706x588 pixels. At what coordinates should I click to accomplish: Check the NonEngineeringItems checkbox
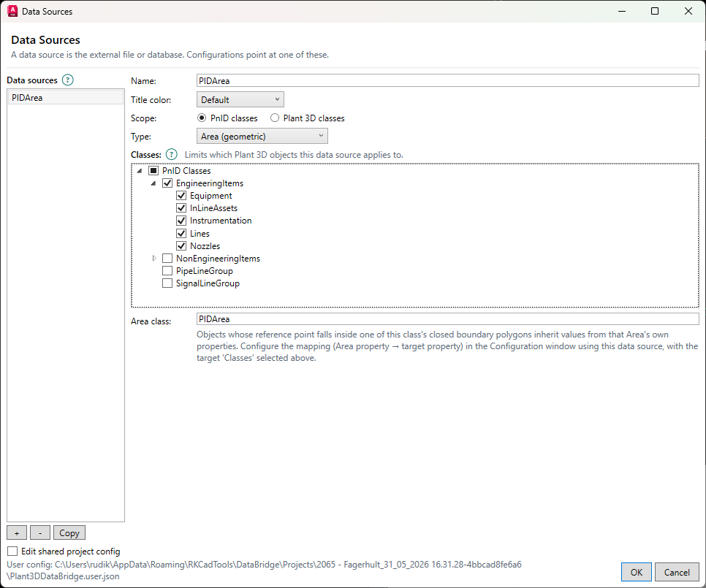(167, 259)
